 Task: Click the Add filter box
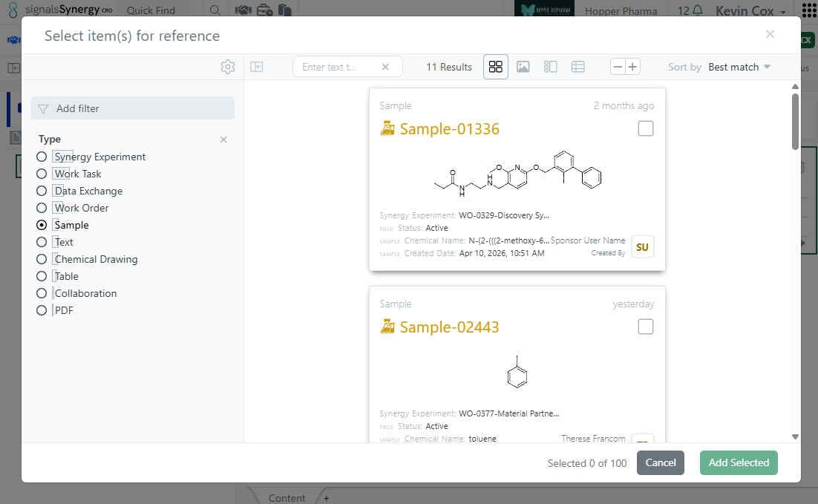tap(133, 108)
